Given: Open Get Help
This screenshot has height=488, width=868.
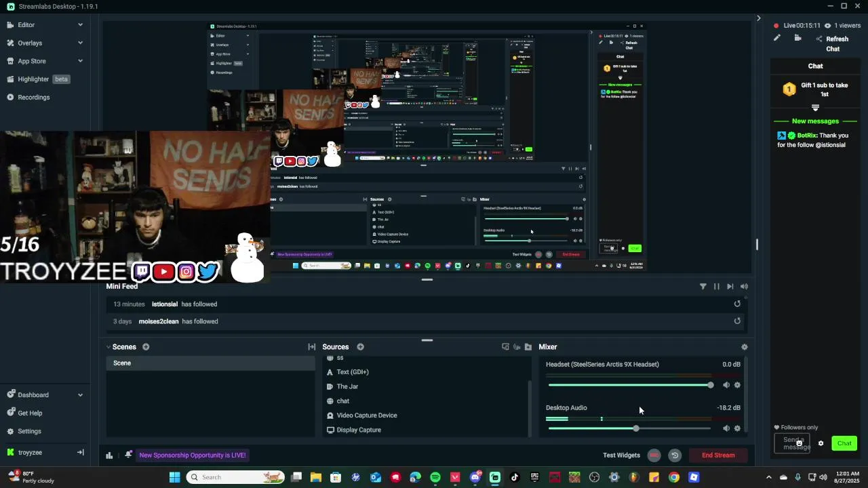Looking at the screenshot, I should (30, 413).
